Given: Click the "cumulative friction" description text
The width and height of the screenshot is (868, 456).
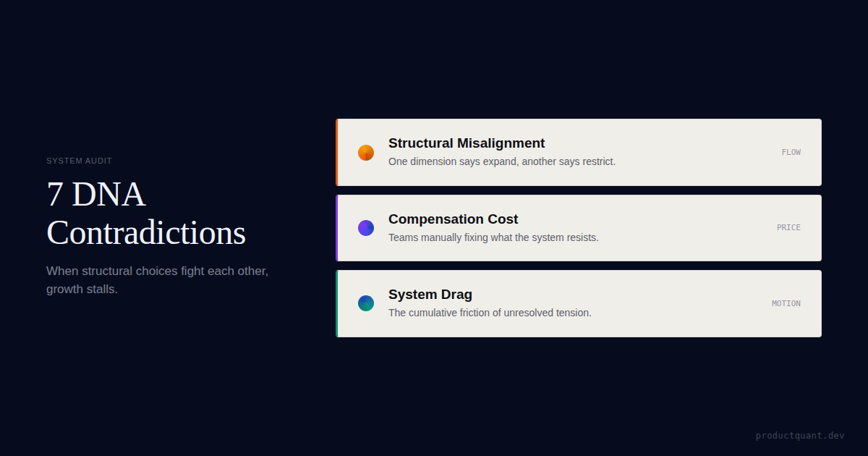Looking at the screenshot, I should click(490, 313).
